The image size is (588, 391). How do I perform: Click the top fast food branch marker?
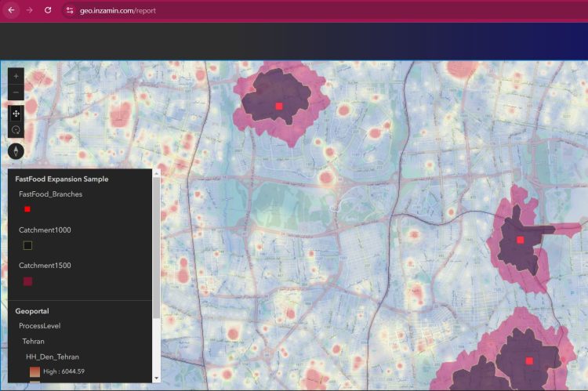(x=278, y=106)
